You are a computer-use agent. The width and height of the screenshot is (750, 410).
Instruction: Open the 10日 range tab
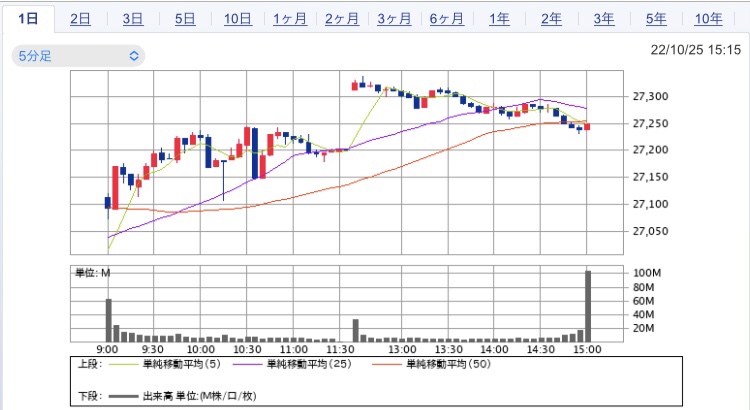238,19
